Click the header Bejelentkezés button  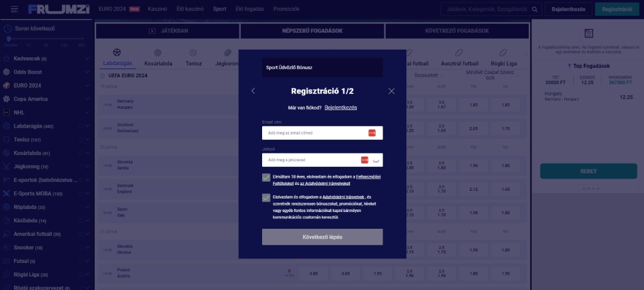[569, 9]
